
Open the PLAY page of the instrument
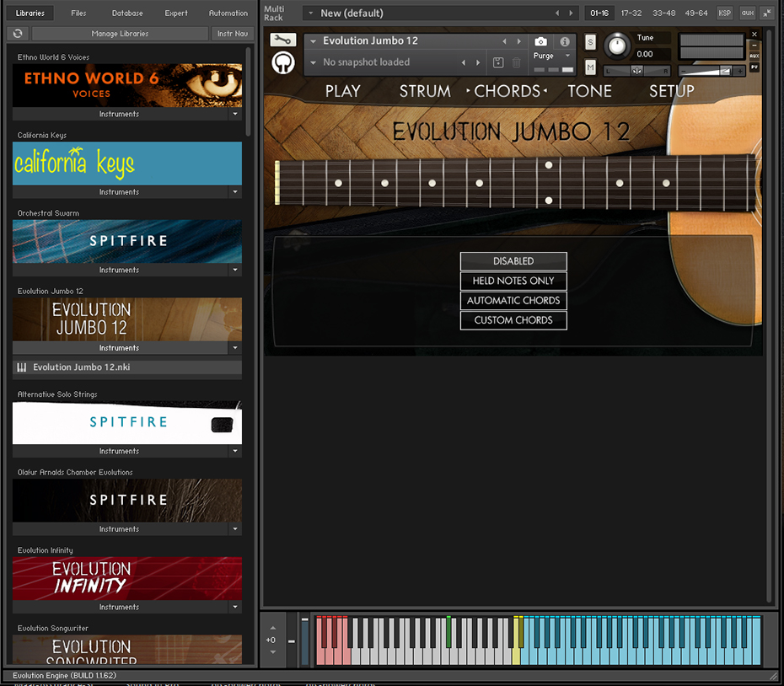tap(343, 91)
